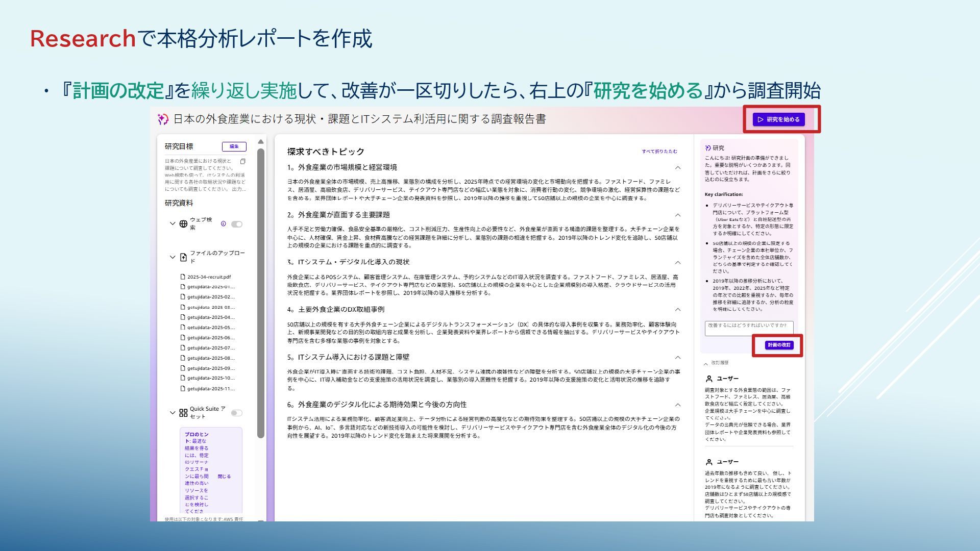Click the ファイルのアップロード upload icon
980x551 pixels.
(x=184, y=257)
